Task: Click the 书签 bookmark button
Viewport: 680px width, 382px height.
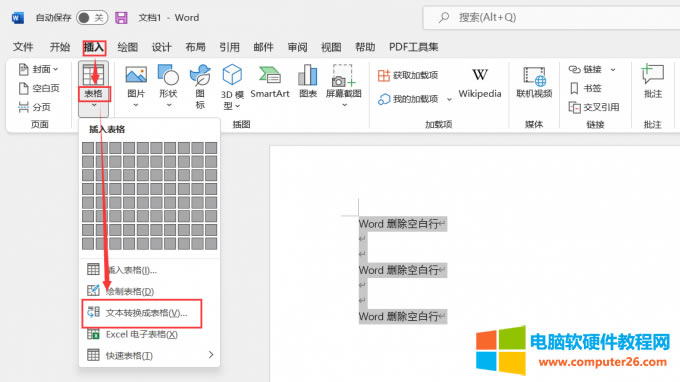Action: [586, 88]
